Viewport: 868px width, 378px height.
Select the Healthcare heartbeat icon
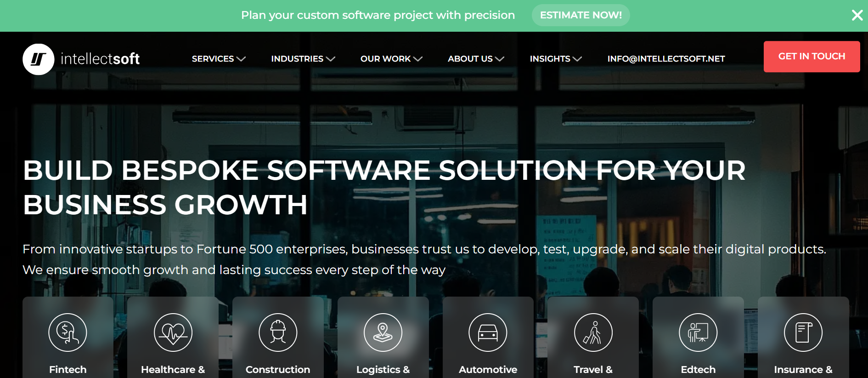(x=173, y=332)
